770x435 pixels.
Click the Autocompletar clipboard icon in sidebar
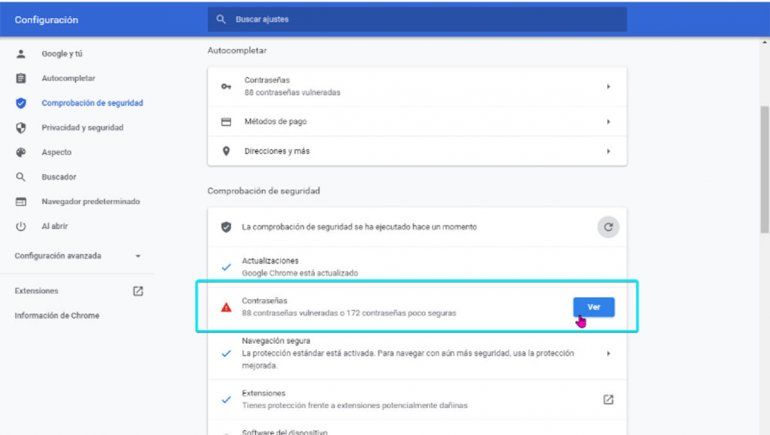(x=21, y=78)
